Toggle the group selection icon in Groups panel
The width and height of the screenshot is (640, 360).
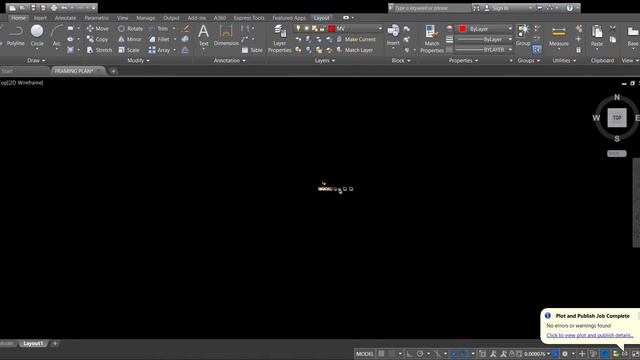pos(537,50)
